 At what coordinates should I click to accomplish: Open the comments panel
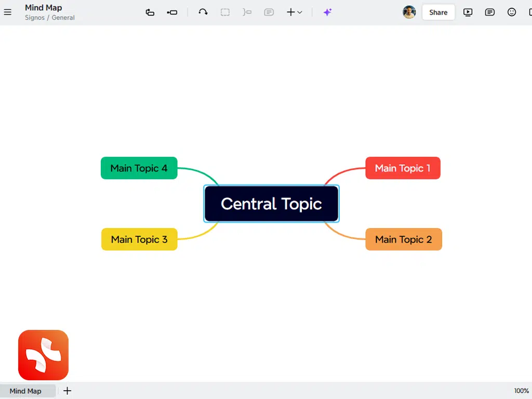coord(489,12)
